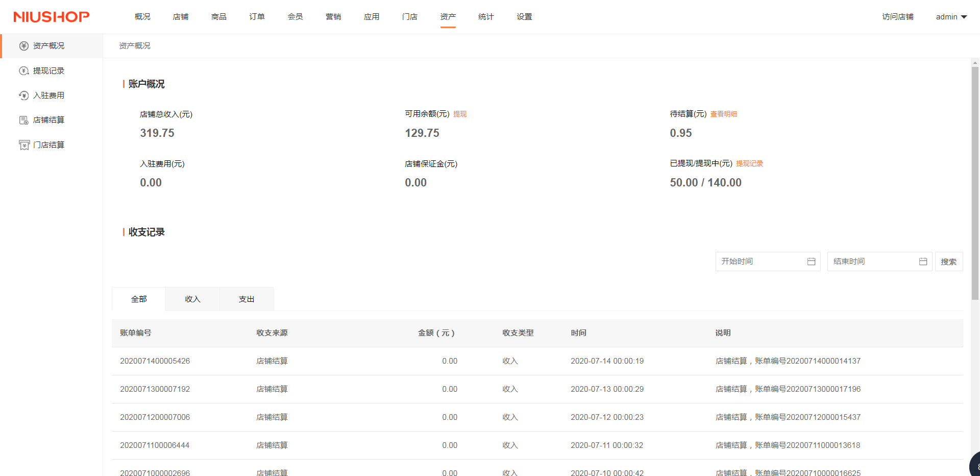
Task: Open the 店铺 top menu
Action: click(x=181, y=17)
